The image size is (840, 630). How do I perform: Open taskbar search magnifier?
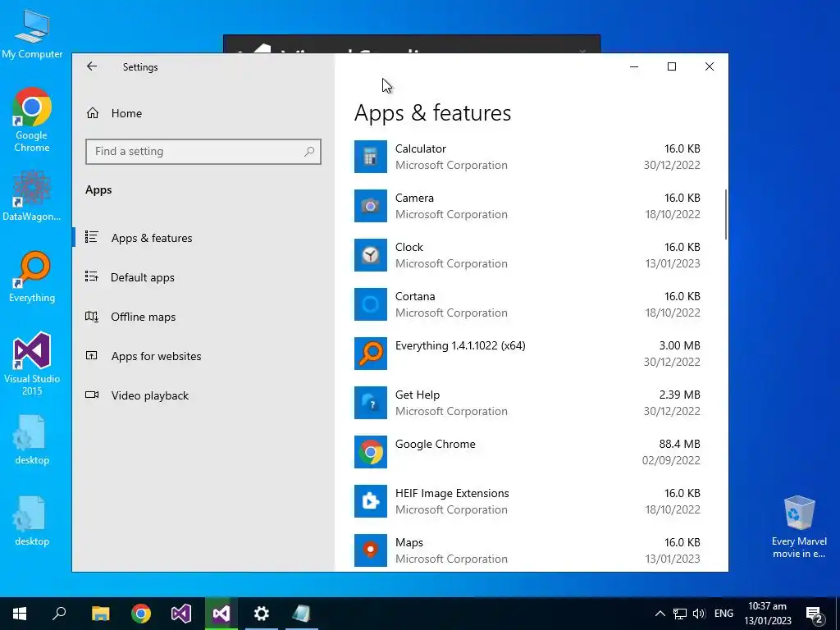pos(59,614)
